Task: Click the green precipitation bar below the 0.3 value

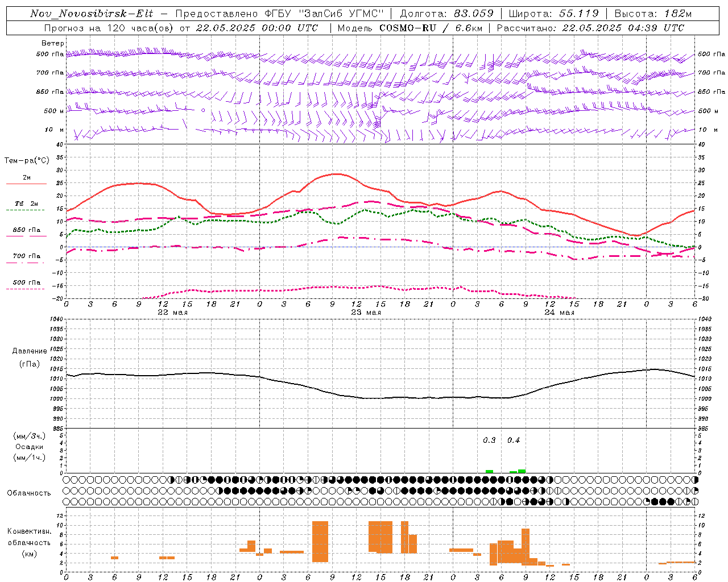Action: pyautogui.click(x=489, y=471)
